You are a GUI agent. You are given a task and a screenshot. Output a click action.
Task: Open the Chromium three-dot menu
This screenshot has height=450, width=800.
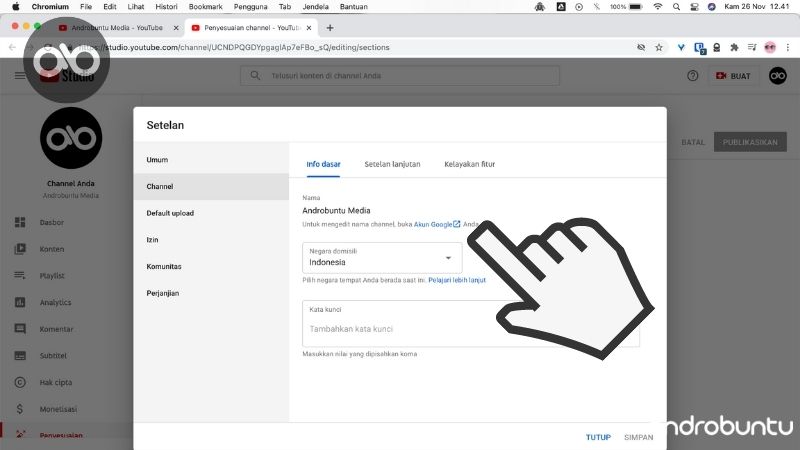click(788, 47)
